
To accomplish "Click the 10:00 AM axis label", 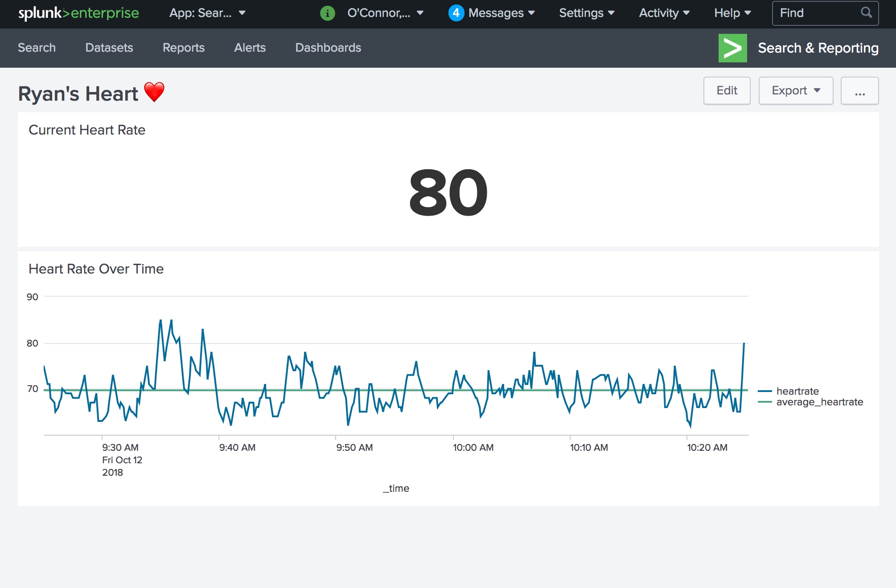I will click(x=473, y=447).
